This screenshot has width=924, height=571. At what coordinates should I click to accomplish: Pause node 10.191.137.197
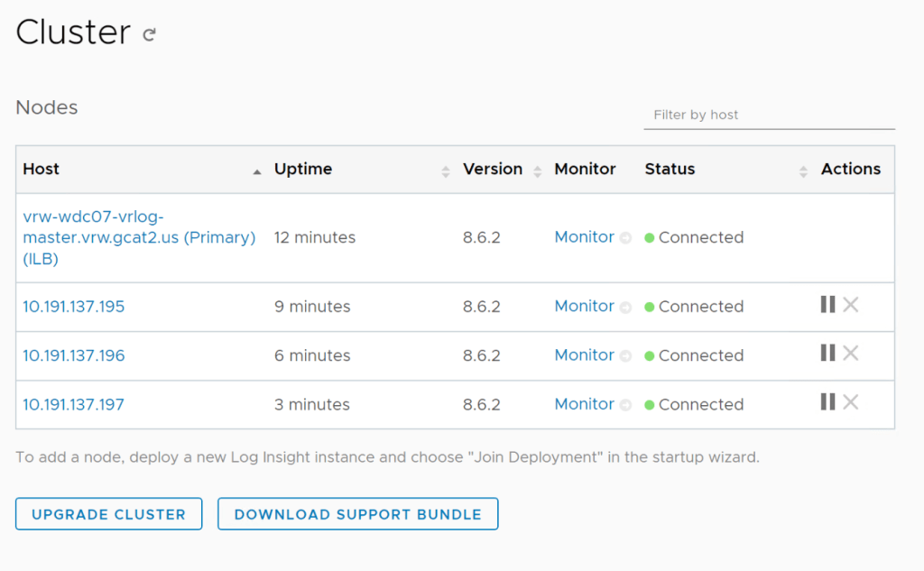coord(827,402)
